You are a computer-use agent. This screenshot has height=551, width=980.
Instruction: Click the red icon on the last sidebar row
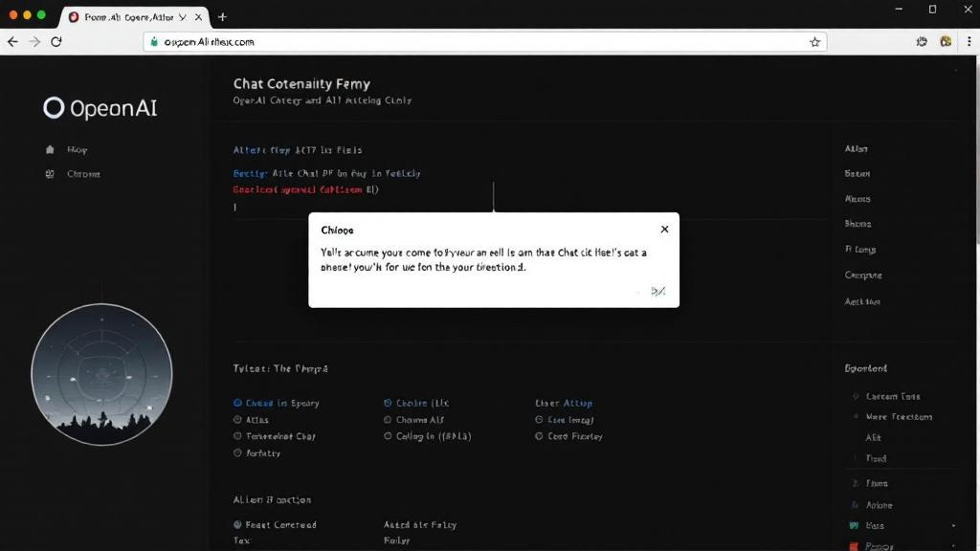[x=855, y=546]
